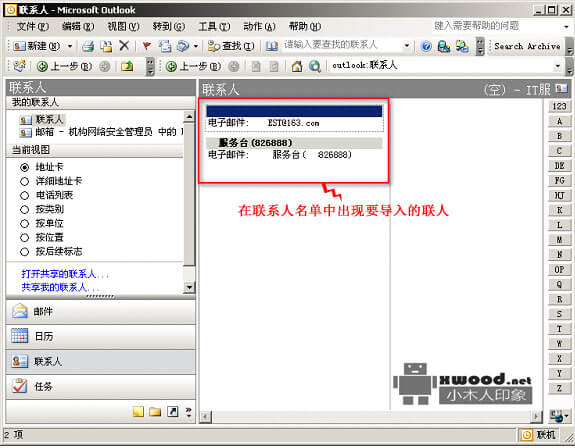Click the 共享我的联系人 link
Screen dimensions: 575x448
coord(60,287)
